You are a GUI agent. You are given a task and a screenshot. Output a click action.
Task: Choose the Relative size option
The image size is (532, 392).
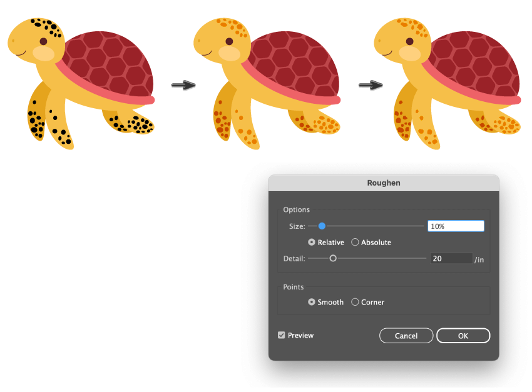pyautogui.click(x=312, y=242)
